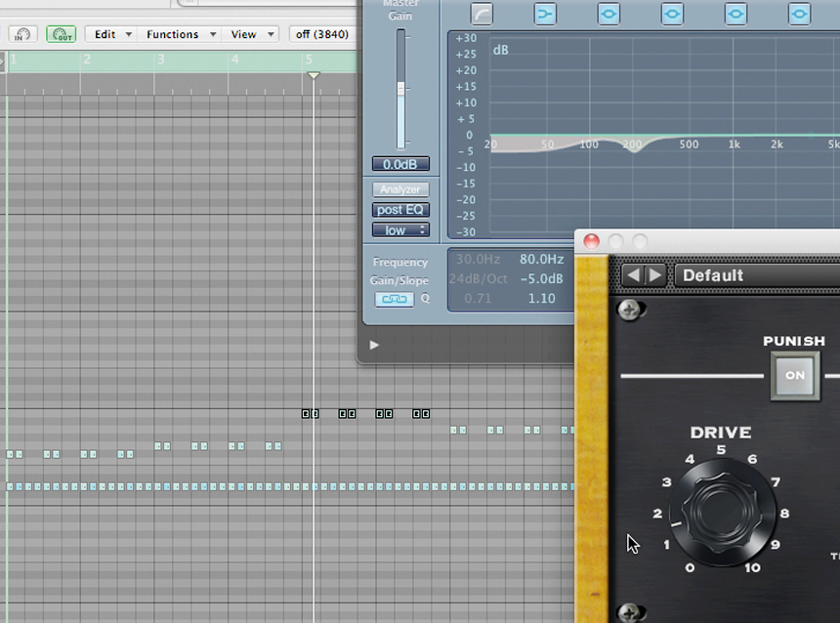
Task: Close the amp plugin window
Action: (x=592, y=241)
